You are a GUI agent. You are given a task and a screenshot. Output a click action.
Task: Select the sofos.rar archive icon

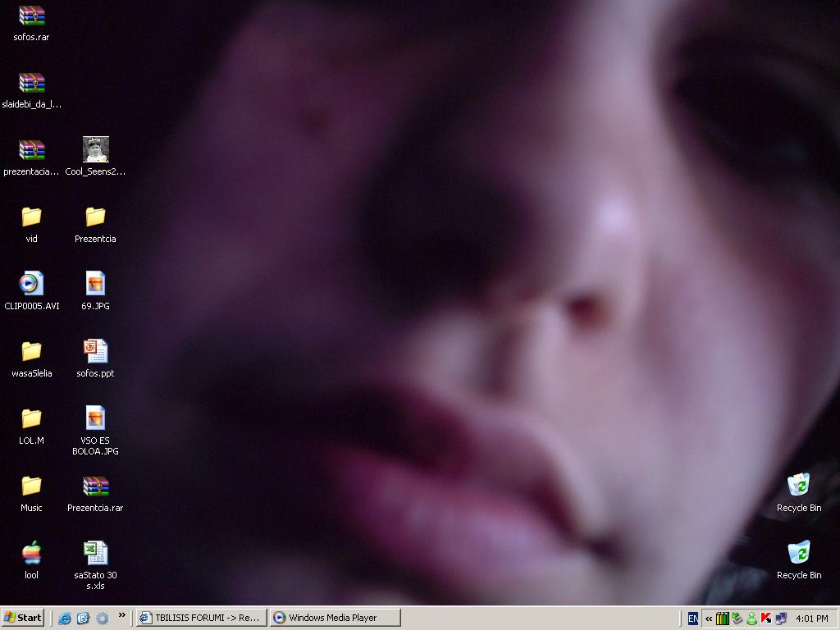point(32,16)
